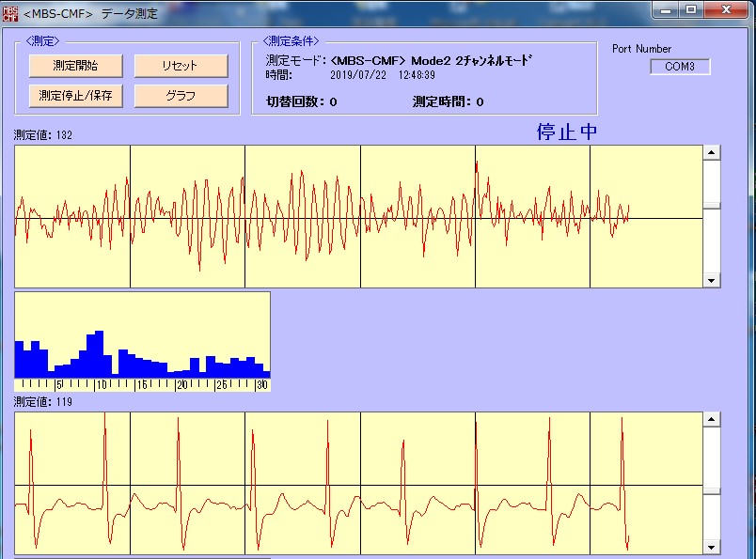Maximize the データ測定 window
This screenshot has height=559, width=756.
point(691,10)
